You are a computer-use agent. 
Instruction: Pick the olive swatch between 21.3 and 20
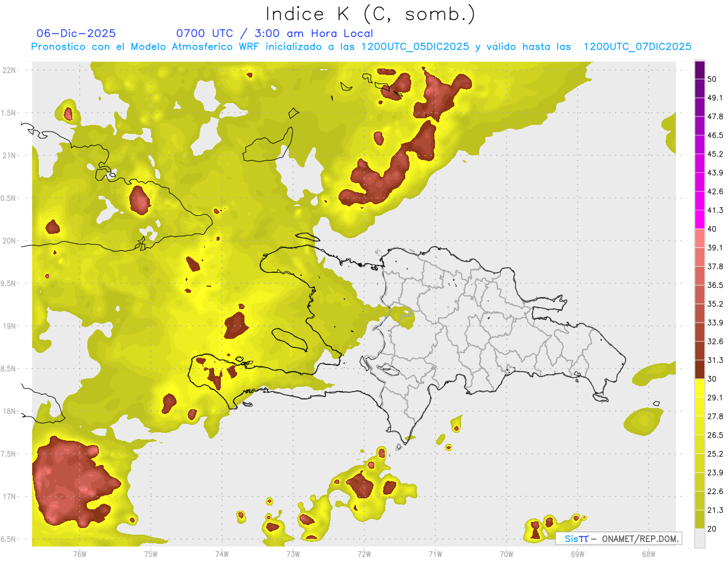(x=699, y=520)
